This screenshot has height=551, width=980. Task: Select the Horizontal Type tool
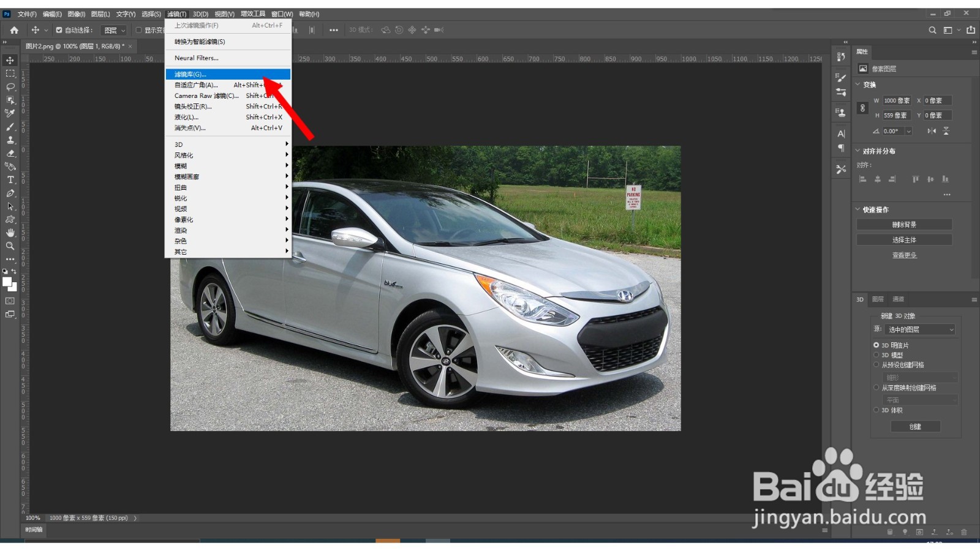[10, 179]
